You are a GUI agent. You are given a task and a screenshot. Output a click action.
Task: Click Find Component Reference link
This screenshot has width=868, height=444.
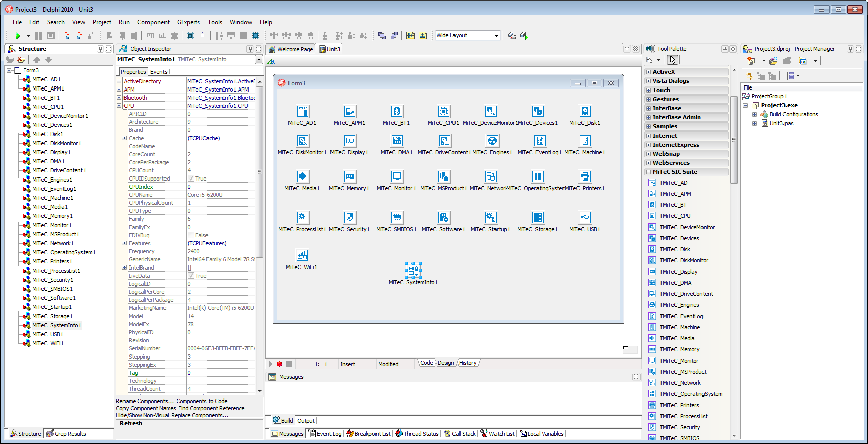click(x=212, y=408)
